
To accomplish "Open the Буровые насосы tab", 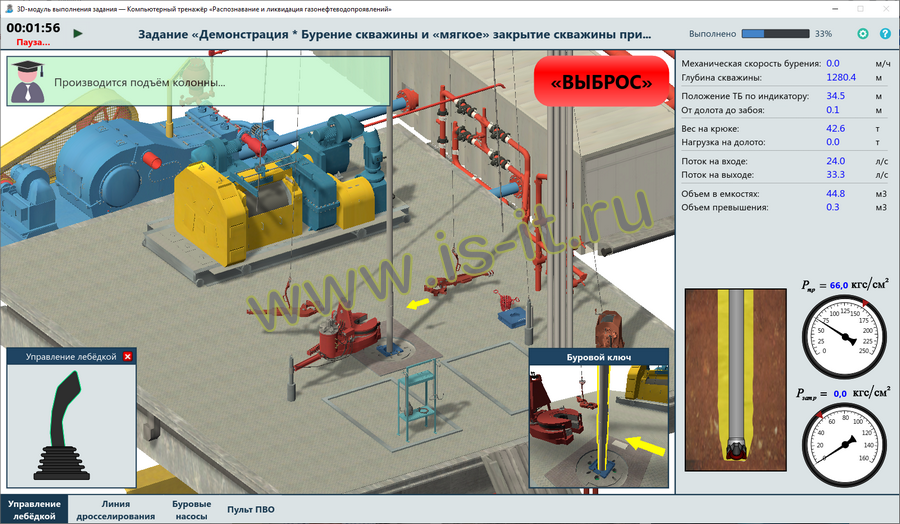I will click(191, 510).
